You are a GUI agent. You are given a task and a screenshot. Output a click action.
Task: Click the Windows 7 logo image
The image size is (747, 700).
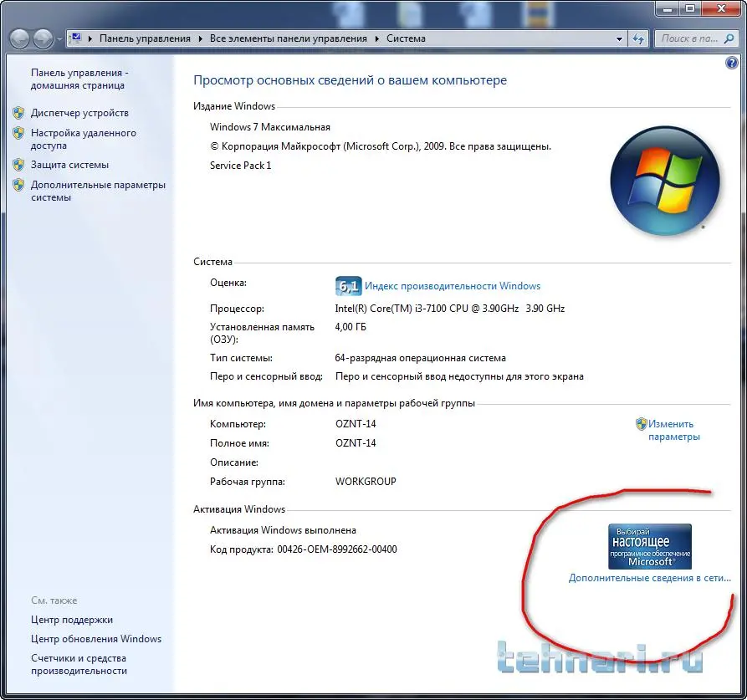coord(665,180)
